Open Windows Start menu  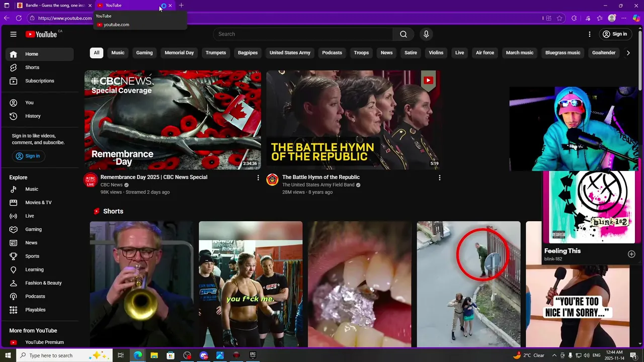(7, 355)
